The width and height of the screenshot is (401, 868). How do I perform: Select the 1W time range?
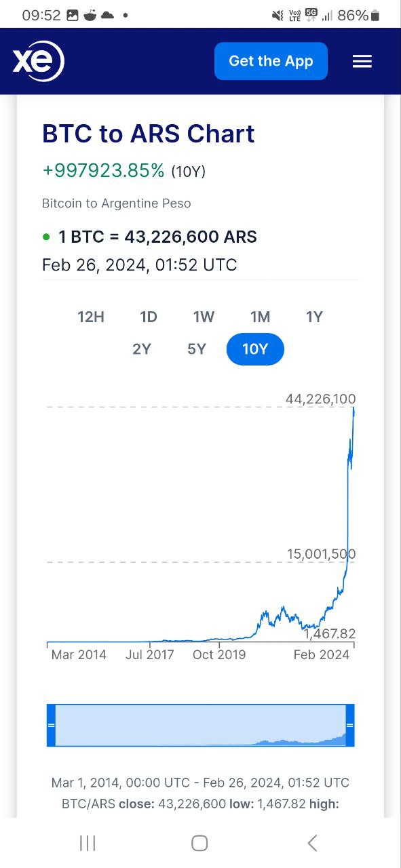(204, 317)
